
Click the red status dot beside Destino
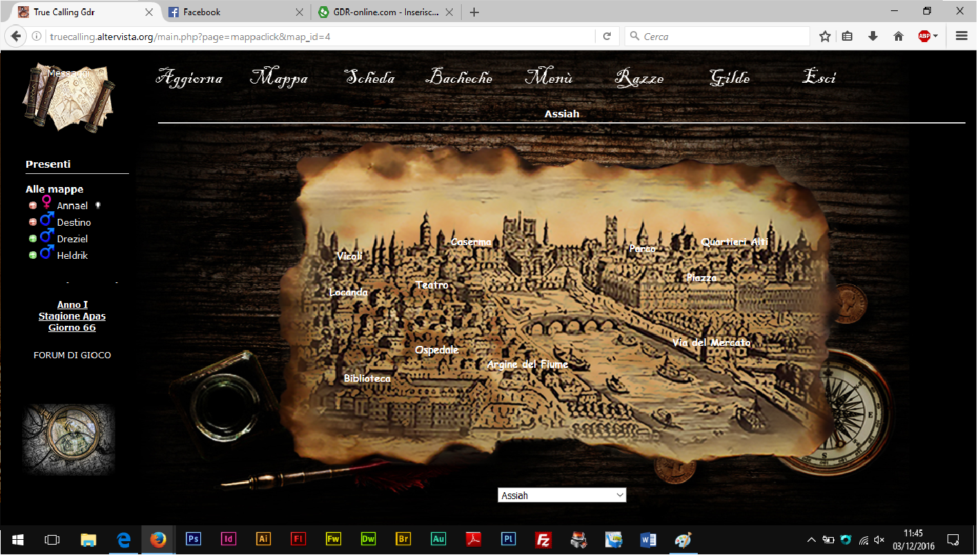(32, 222)
